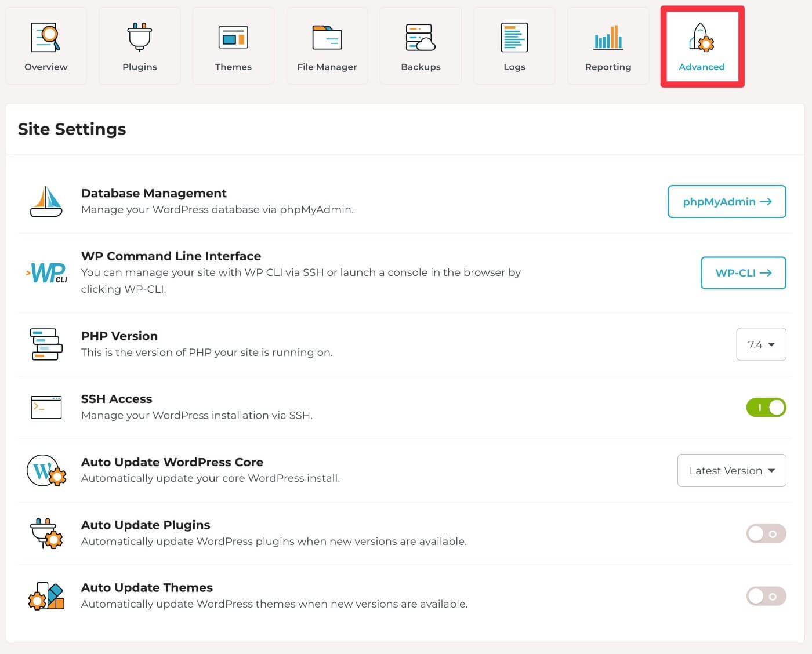
Task: Switch to the Logs tab
Action: point(514,46)
